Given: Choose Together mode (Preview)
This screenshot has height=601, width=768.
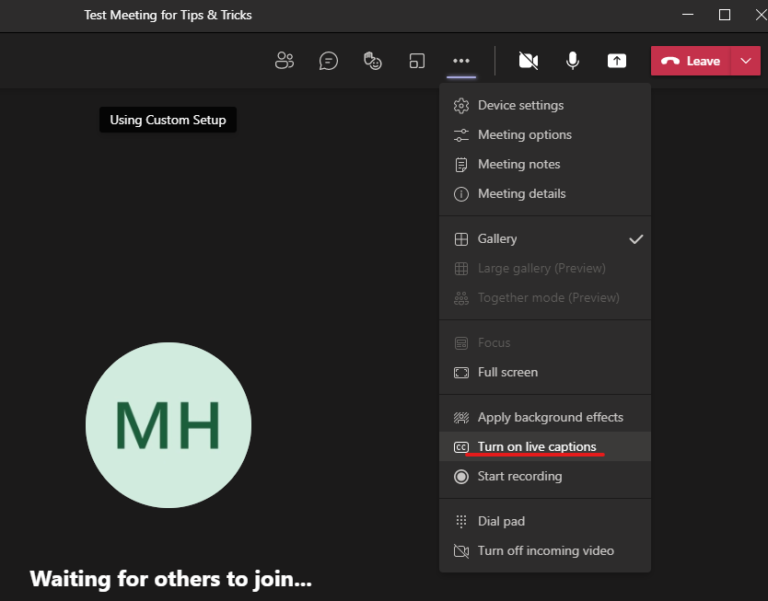Looking at the screenshot, I should point(545,298).
